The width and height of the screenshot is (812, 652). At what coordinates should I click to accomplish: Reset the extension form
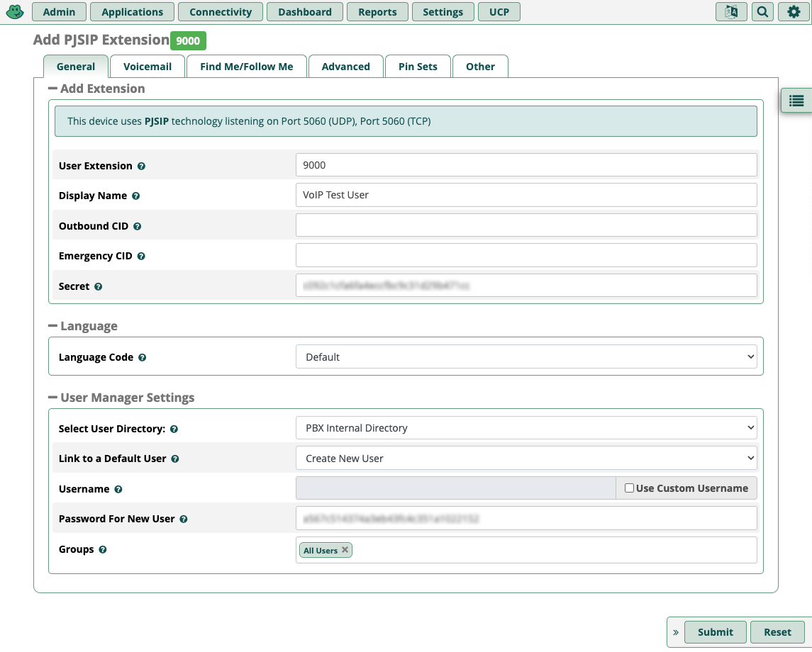[777, 632]
